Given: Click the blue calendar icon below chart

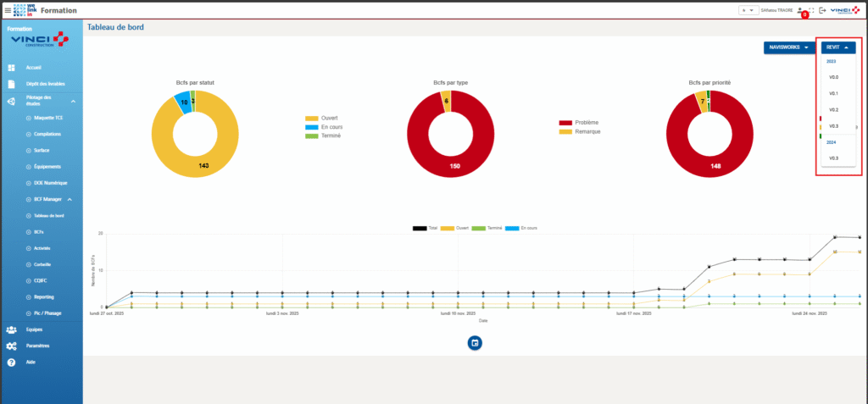Looking at the screenshot, I should (475, 342).
